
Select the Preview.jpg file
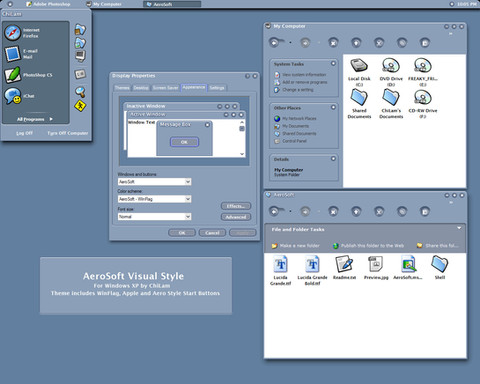click(376, 268)
